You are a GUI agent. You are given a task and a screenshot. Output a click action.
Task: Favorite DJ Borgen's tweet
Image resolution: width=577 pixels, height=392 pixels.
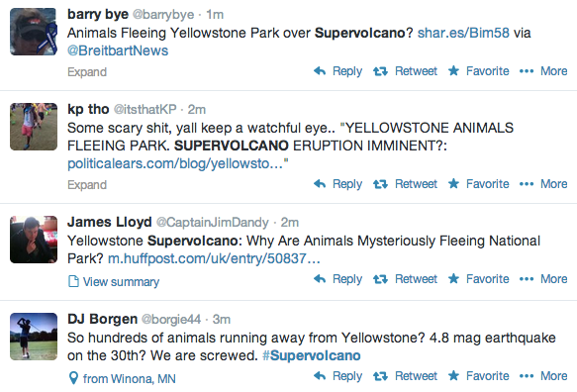point(478,376)
